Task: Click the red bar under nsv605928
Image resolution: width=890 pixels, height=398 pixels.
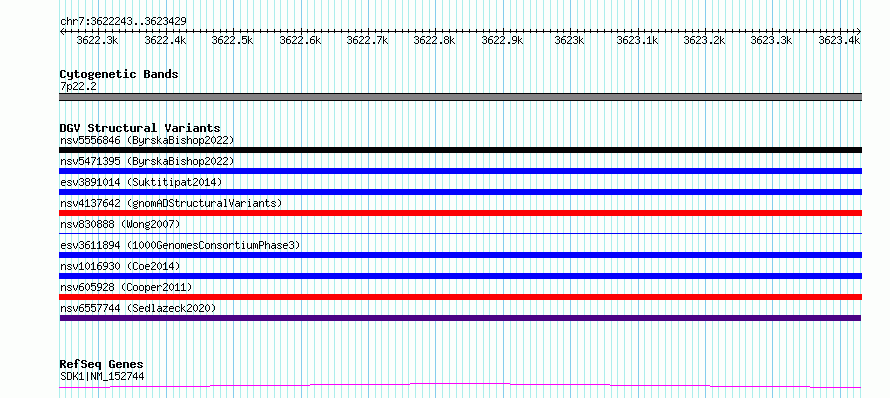Action: point(460,297)
